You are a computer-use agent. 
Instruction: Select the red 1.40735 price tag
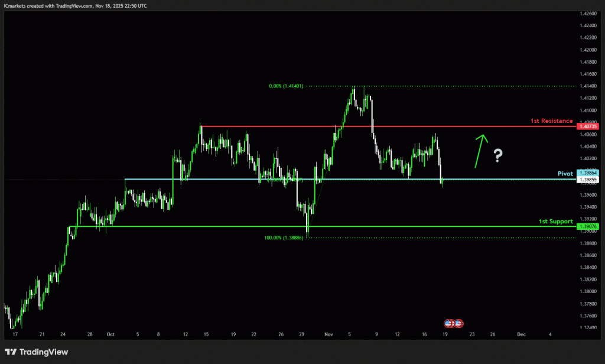click(588, 126)
